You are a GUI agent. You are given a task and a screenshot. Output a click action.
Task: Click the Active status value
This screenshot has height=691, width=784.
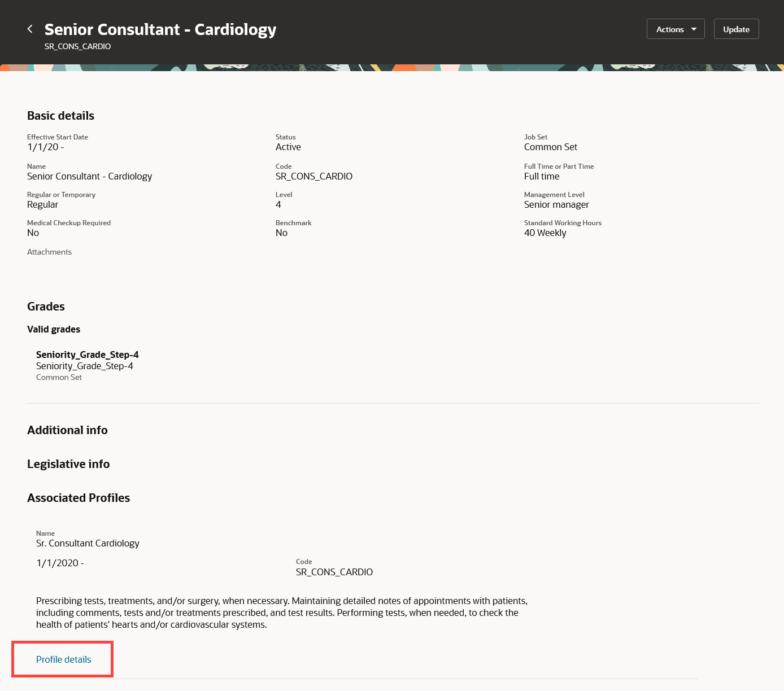[288, 147]
